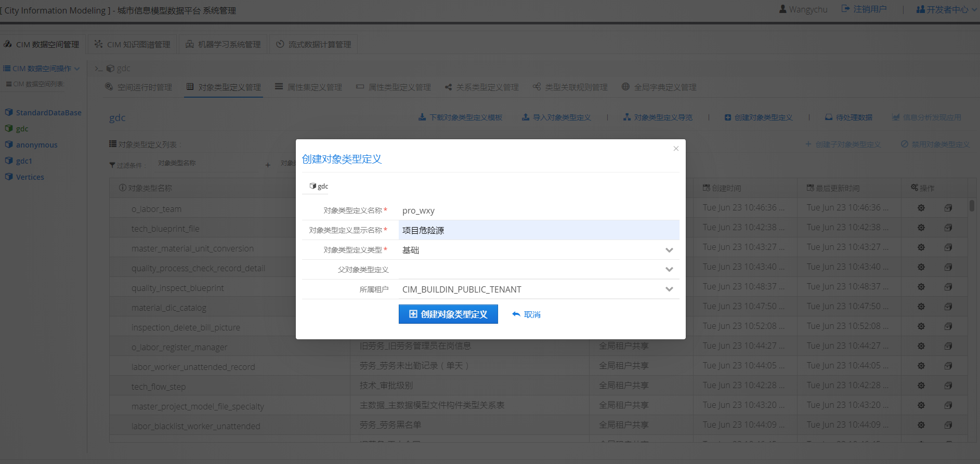Close the create object type dialog

click(x=676, y=149)
